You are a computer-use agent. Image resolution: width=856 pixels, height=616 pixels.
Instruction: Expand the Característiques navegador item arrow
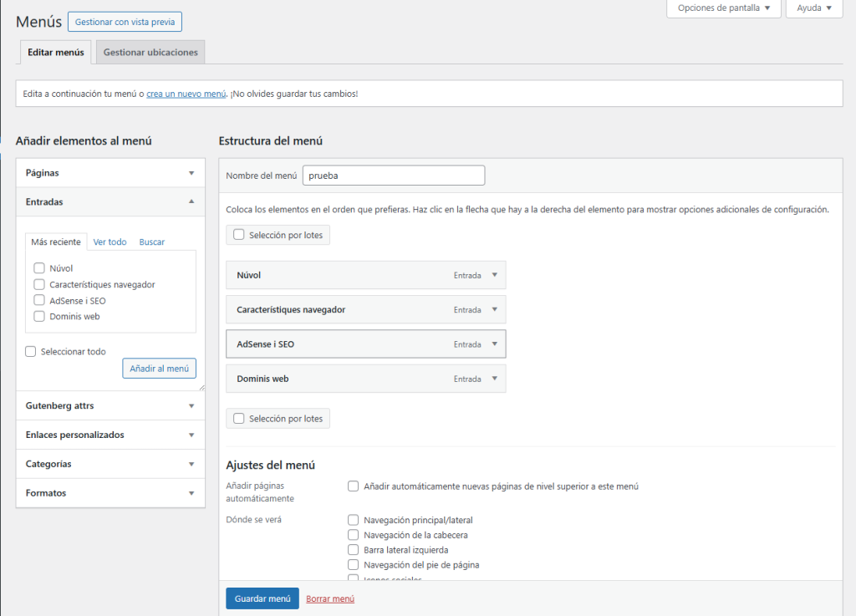494,309
